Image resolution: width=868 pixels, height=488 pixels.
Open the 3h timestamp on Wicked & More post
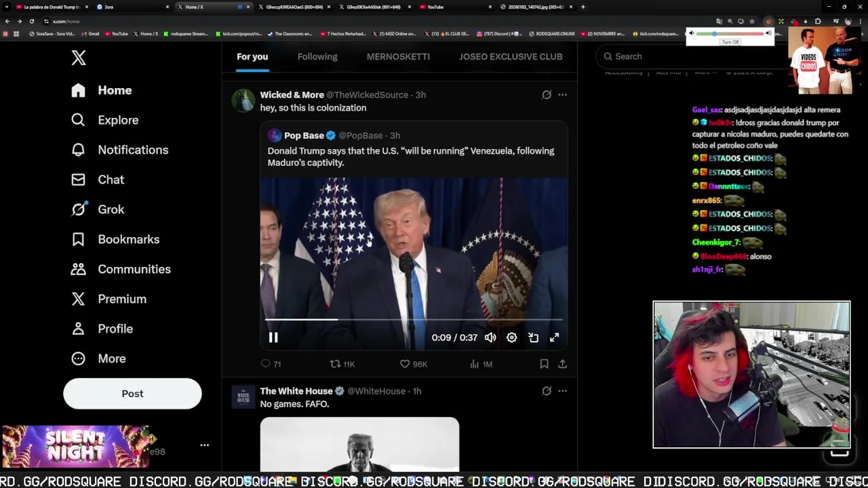(x=420, y=95)
